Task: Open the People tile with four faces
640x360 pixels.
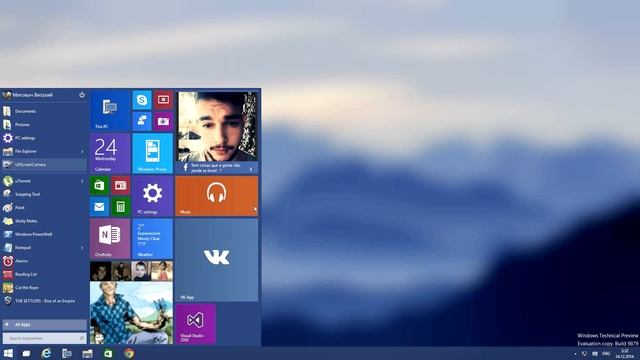Action: [x=131, y=271]
